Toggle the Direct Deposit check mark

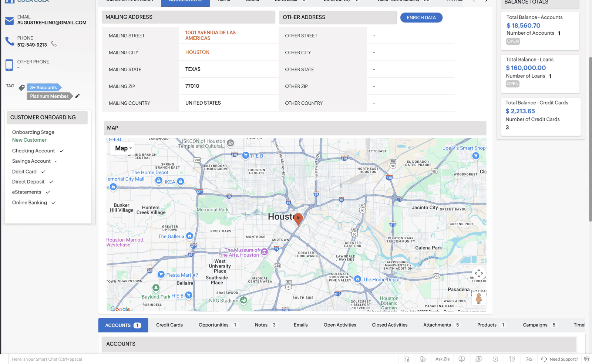click(51, 182)
